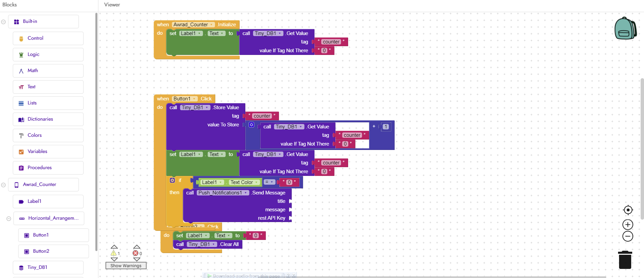This screenshot has width=644, height=278.
Task: Click the red error X indicator
Action: pyautogui.click(x=135, y=253)
